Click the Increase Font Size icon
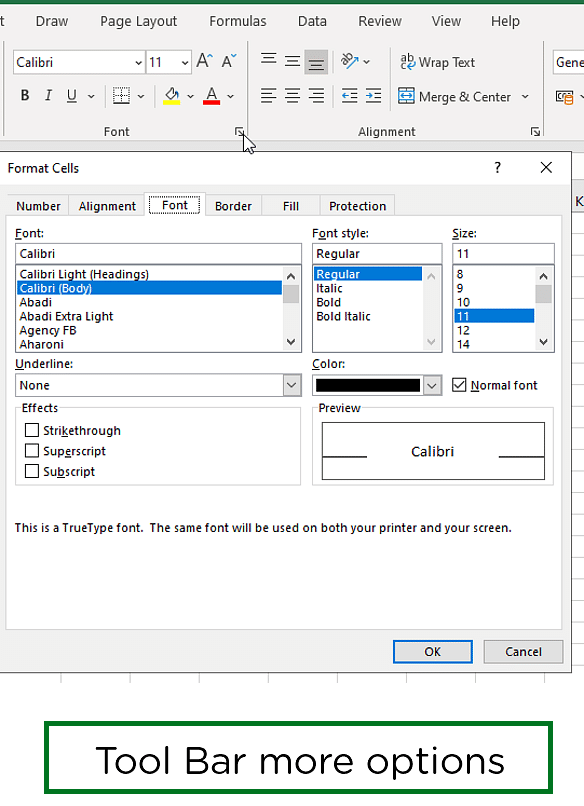Viewport: 584px width, 806px height. tap(205, 61)
